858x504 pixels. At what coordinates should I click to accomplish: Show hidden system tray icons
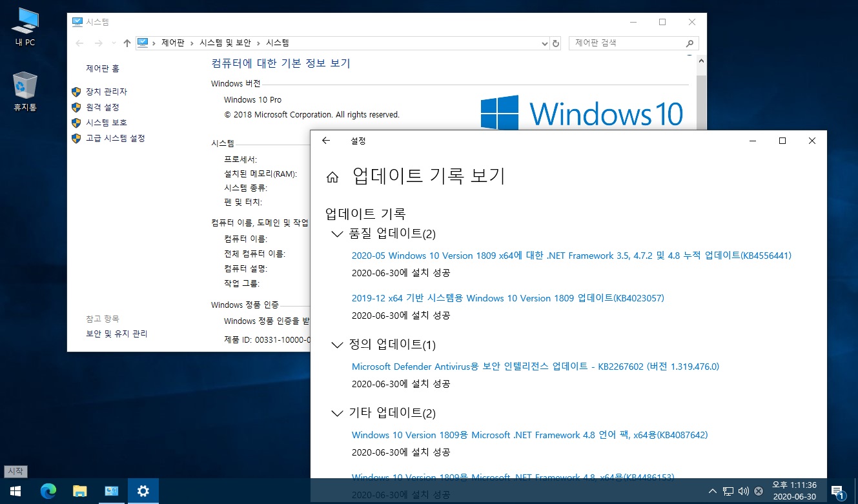point(713,491)
